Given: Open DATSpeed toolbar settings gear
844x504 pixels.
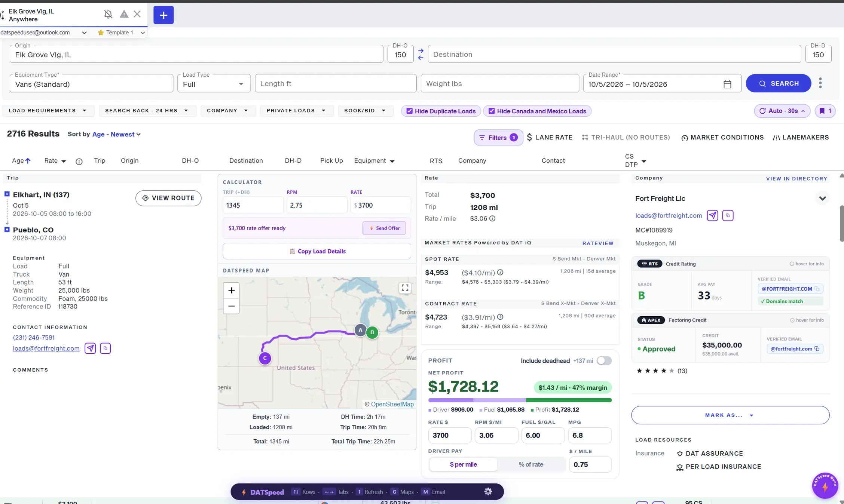Looking at the screenshot, I should point(488,492).
